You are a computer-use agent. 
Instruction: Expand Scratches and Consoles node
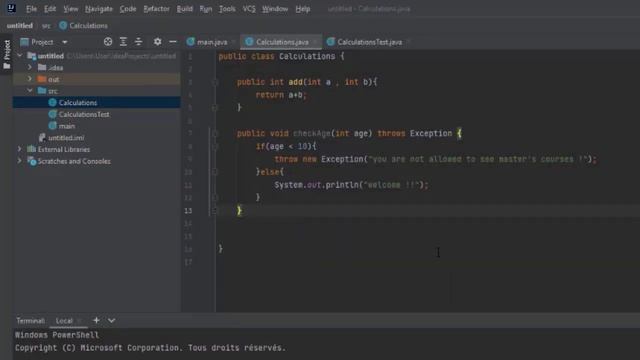pos(19,161)
